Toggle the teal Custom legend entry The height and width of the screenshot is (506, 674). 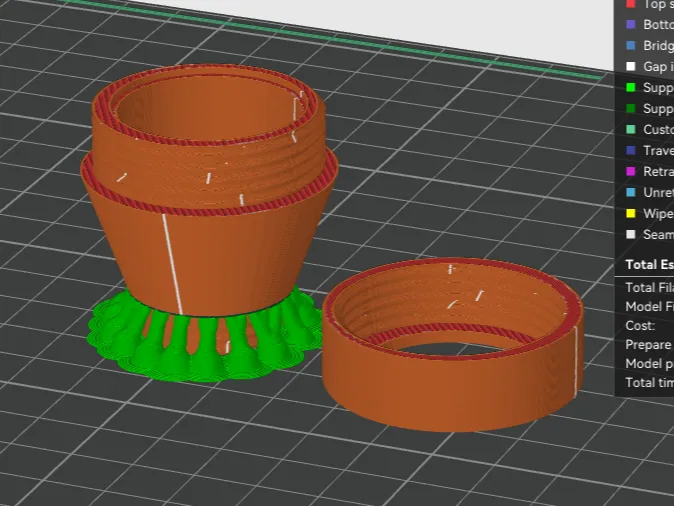coord(649,129)
